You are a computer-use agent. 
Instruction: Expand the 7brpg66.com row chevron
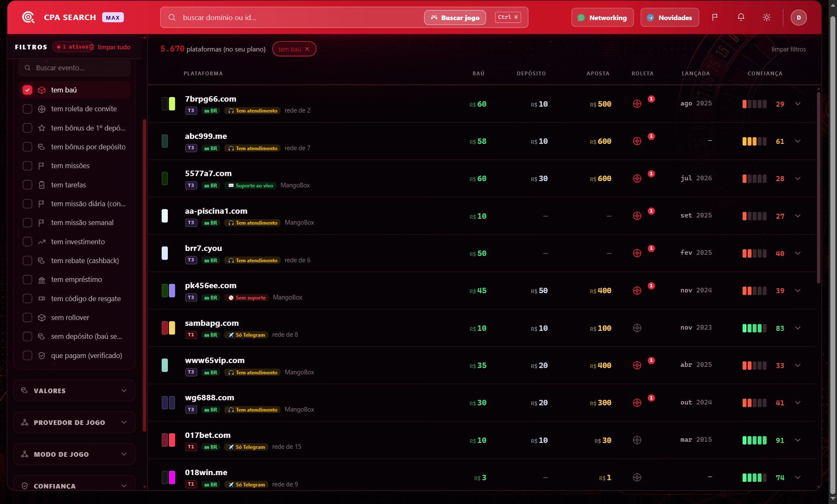coord(798,104)
